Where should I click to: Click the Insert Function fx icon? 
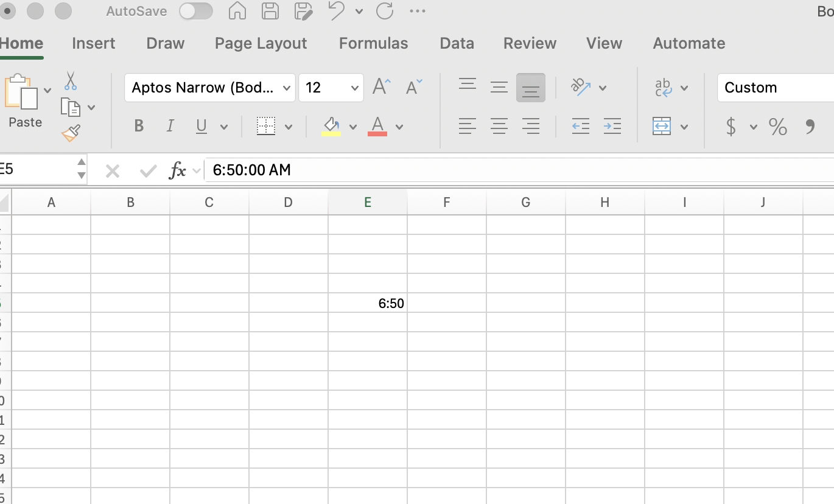click(x=177, y=170)
